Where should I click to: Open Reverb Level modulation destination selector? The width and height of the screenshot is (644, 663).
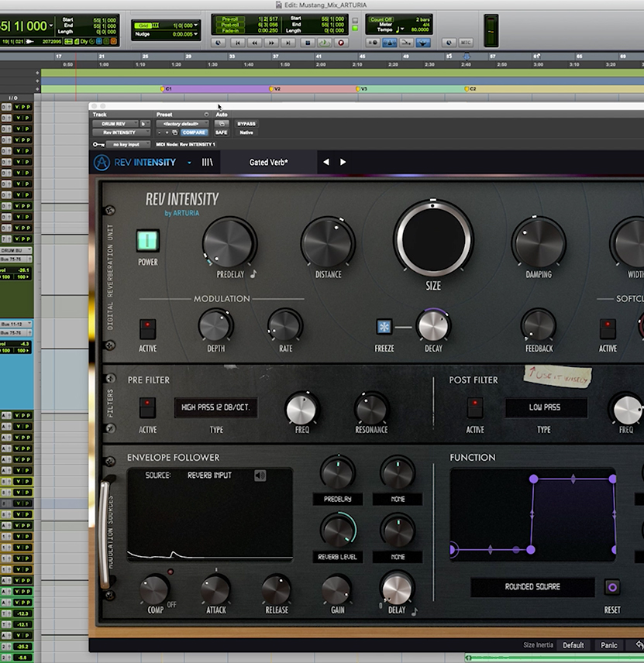338,558
